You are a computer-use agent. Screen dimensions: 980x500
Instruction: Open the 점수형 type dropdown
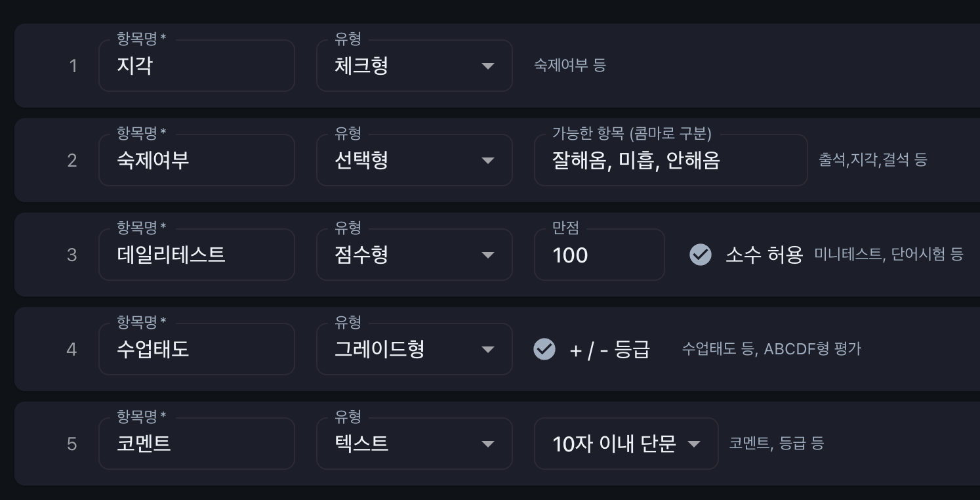pyautogui.click(x=413, y=255)
